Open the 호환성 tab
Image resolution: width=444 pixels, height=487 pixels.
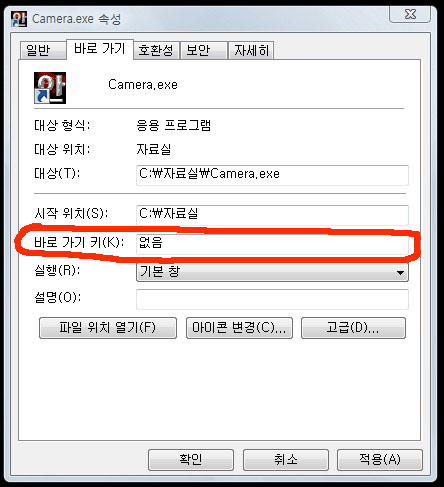(x=156, y=50)
